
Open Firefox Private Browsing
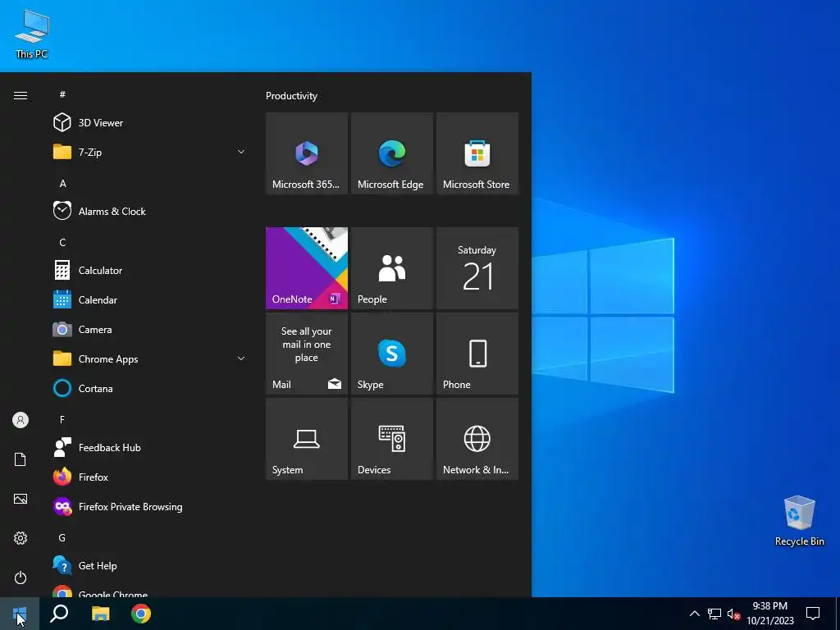(150, 507)
